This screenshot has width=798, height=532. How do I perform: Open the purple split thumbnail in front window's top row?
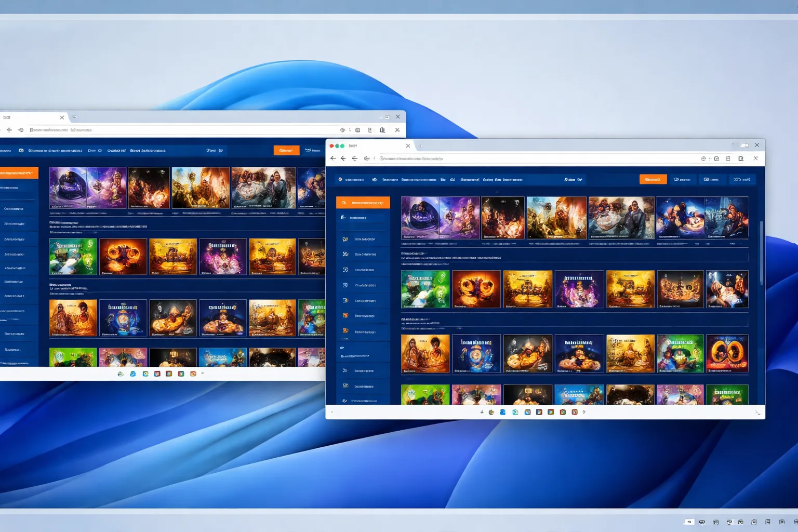click(x=440, y=218)
